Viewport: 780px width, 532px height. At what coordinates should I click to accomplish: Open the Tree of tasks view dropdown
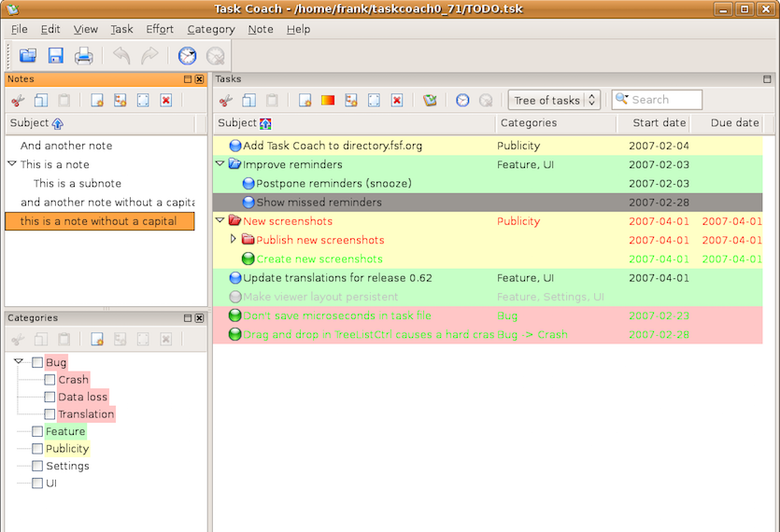(554, 101)
